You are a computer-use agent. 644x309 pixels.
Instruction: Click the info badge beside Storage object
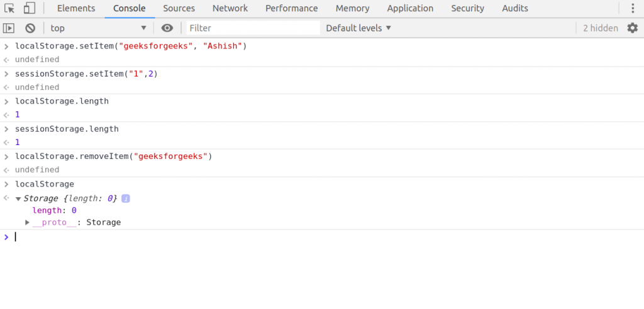[126, 198]
